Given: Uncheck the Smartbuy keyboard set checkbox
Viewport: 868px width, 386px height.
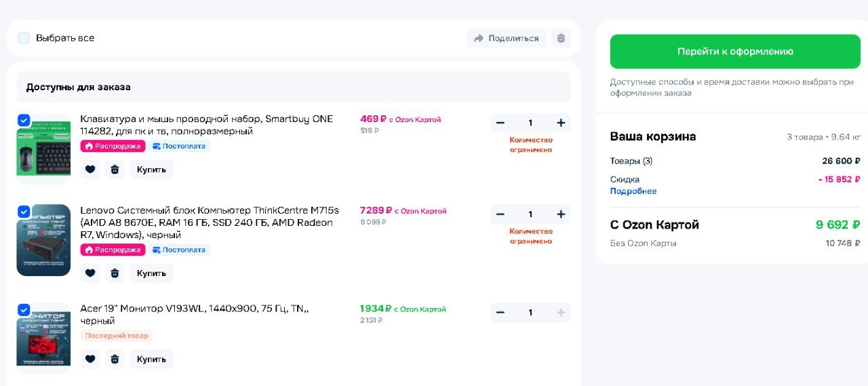Looking at the screenshot, I should (24, 120).
